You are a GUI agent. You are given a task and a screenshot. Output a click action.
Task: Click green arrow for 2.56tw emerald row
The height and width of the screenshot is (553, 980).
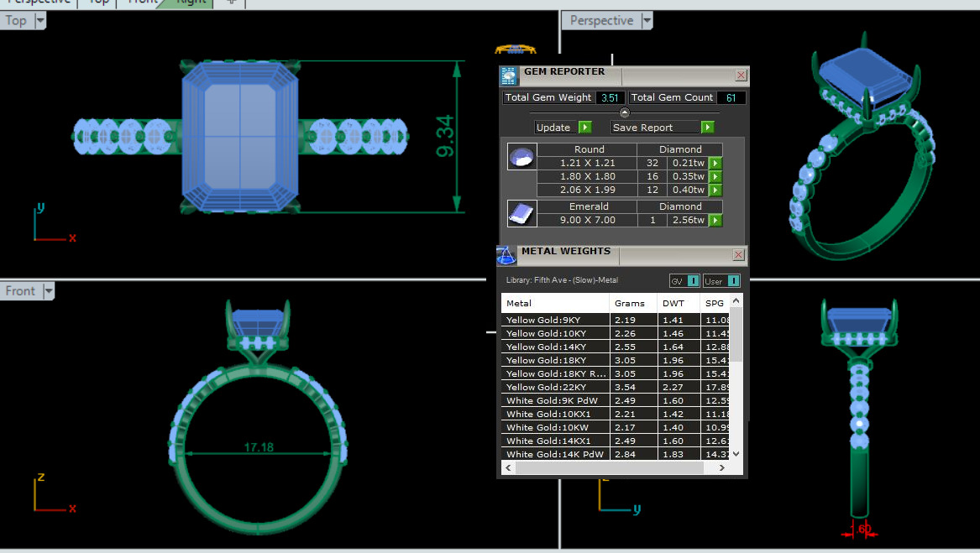coord(715,220)
